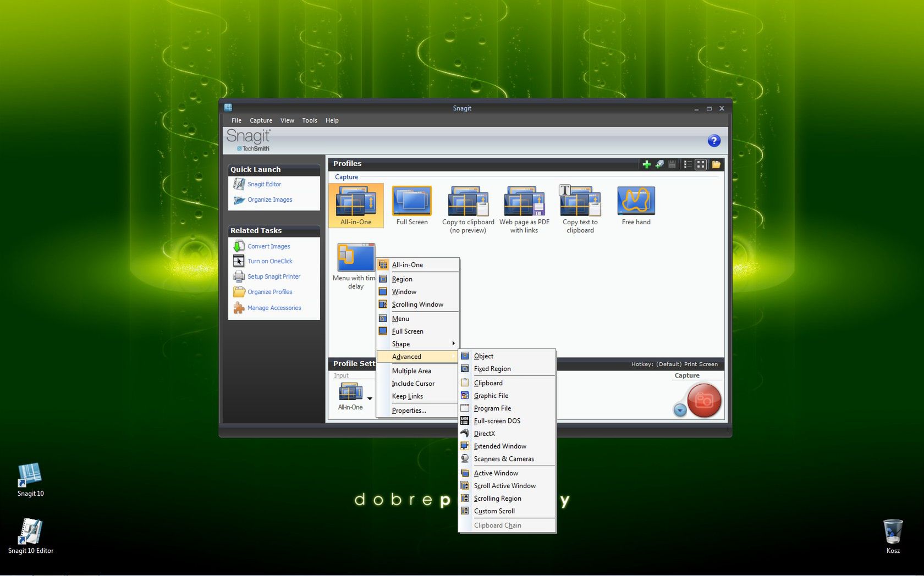Select the Free hand capture profile
Viewport: 924px width, 576px height.
pos(636,205)
